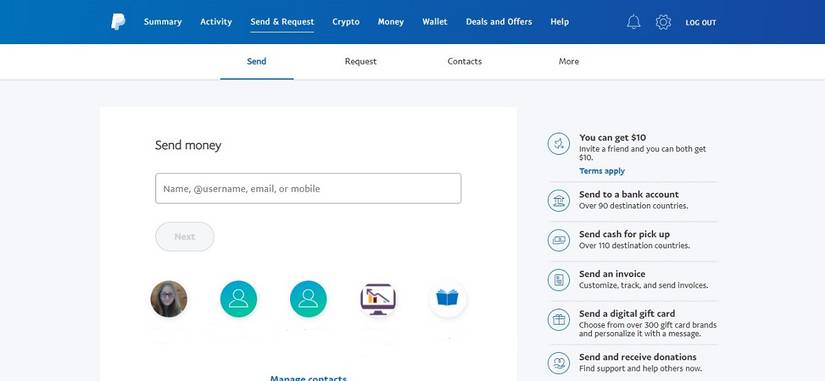The image size is (825, 381).
Task: Open the Manage contacts link
Action: (308, 378)
